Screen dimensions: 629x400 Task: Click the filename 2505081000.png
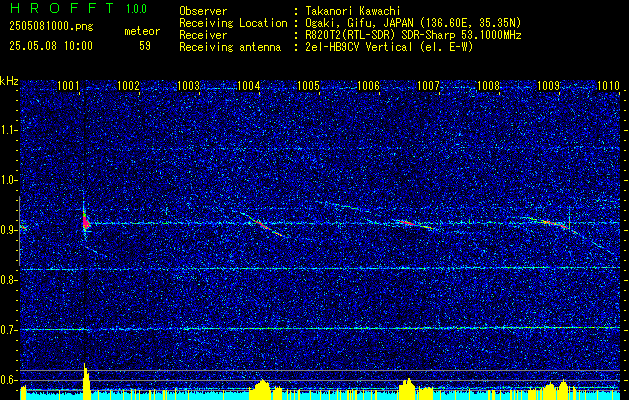51,26
